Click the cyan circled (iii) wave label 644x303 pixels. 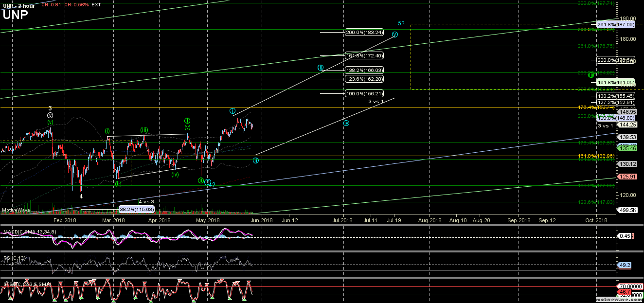tap(320, 68)
